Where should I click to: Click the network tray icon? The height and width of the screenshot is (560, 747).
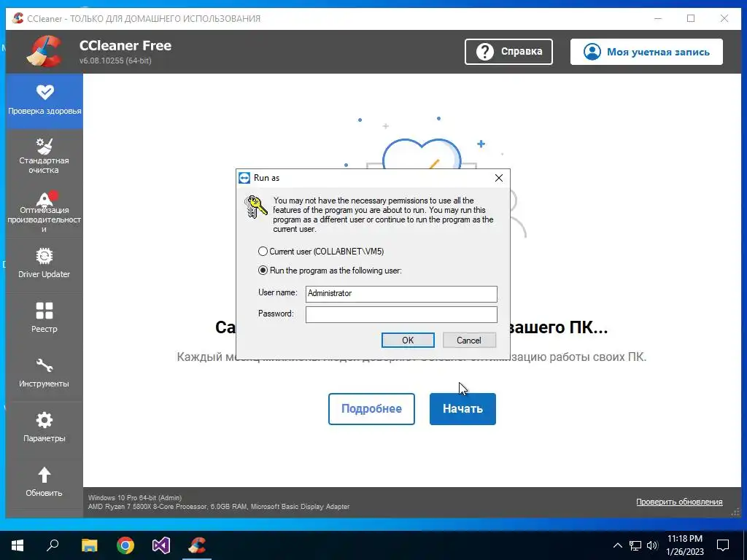coord(635,545)
